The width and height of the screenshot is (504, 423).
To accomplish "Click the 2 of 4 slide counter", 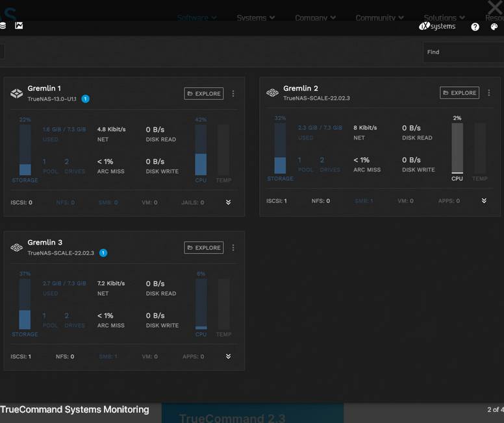I will pos(496,410).
